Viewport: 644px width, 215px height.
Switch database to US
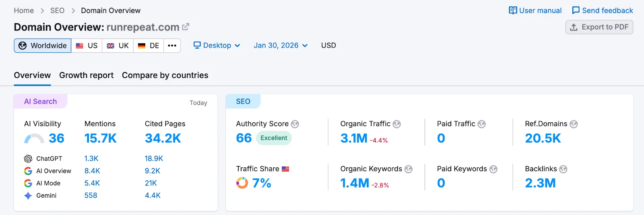[87, 45]
